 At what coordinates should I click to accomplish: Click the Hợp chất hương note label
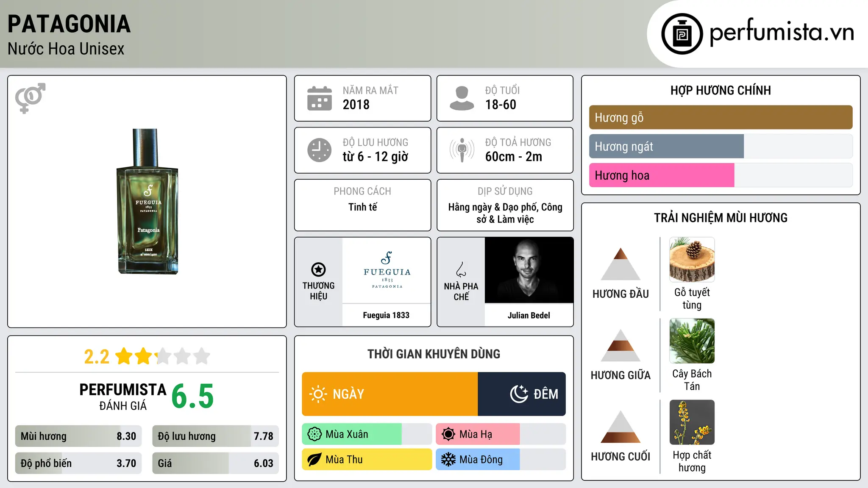[x=692, y=461]
